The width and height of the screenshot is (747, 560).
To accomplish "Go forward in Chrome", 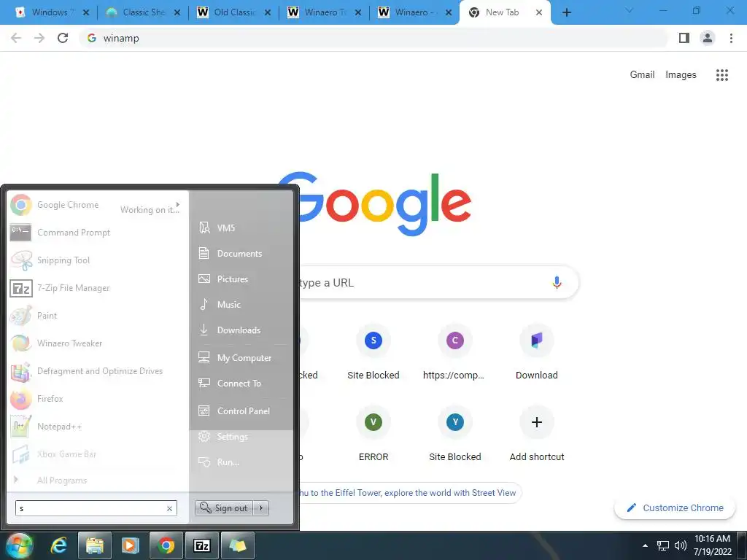I will (39, 38).
